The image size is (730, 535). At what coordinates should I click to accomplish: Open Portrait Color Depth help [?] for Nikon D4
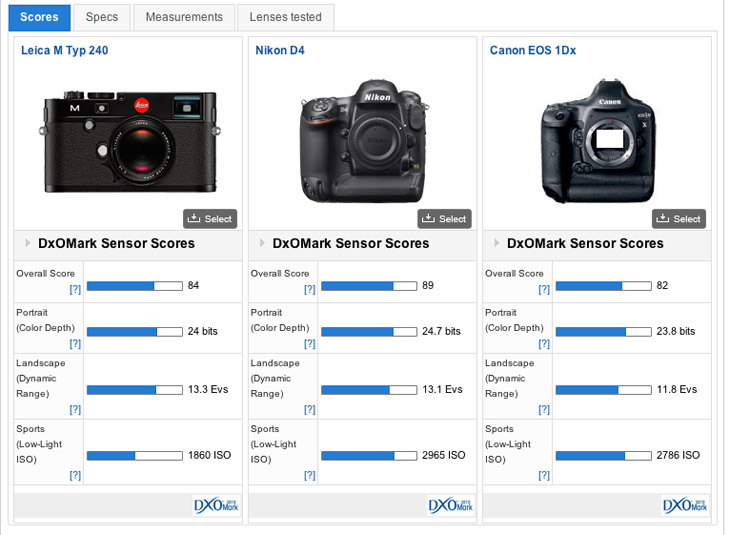click(310, 344)
